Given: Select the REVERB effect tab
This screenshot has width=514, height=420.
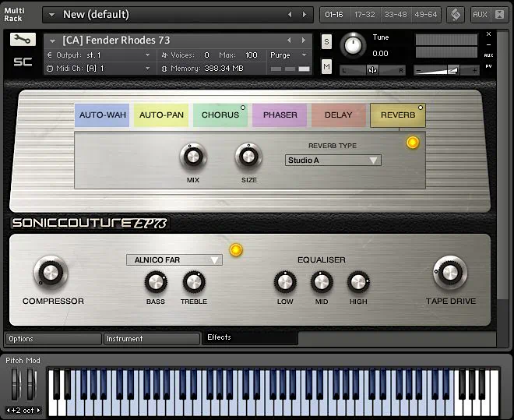Looking at the screenshot, I should click(398, 115).
